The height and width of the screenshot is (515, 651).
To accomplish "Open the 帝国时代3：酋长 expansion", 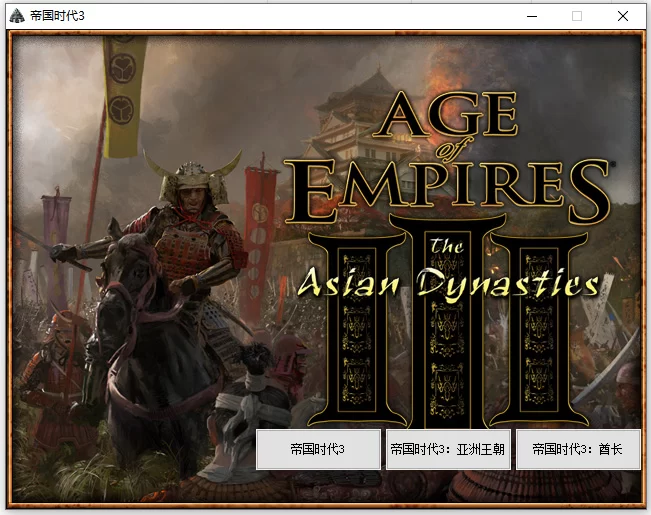I will 578,450.
